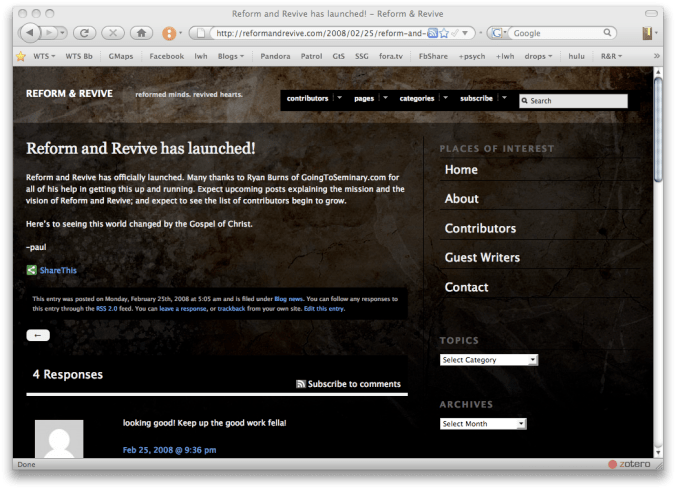
Task: Open the contributors site menu
Action: [x=314, y=99]
